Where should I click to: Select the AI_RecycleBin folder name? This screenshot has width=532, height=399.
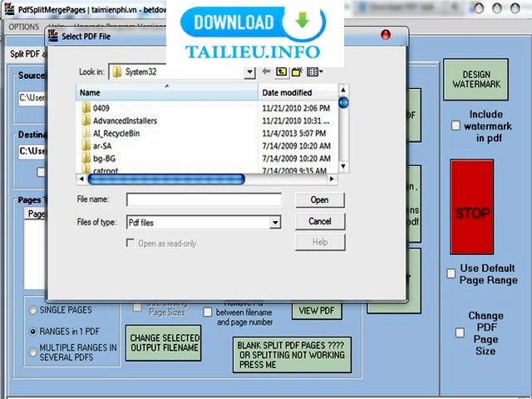tap(116, 133)
